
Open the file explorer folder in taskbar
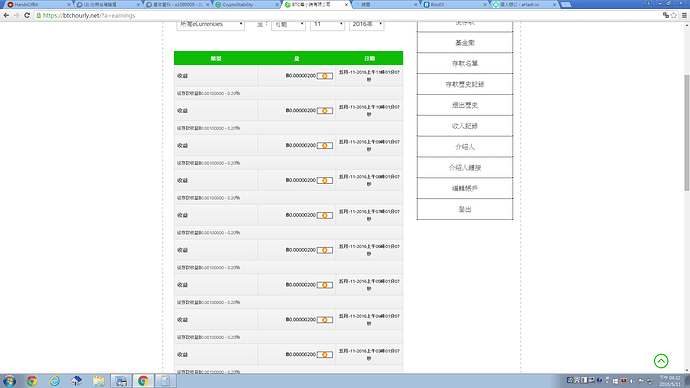[99, 381]
